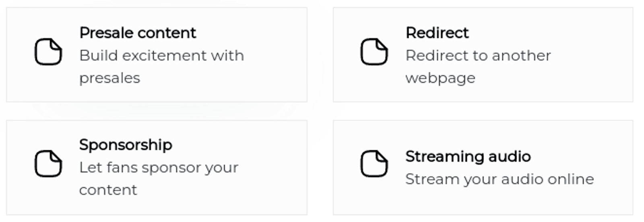The width and height of the screenshot is (644, 222).
Task: Click the word 'webpage' in the Redirect description
Action: click(x=440, y=78)
